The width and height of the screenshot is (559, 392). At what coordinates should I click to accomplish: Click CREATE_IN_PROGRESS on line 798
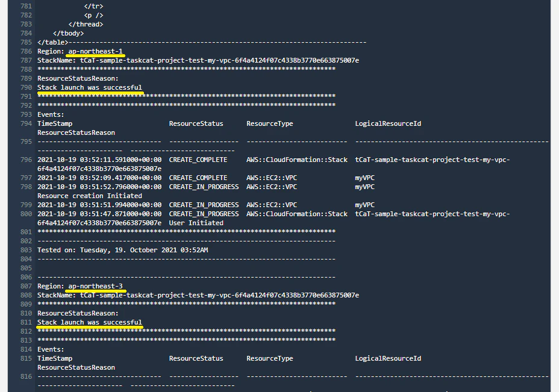204,187
